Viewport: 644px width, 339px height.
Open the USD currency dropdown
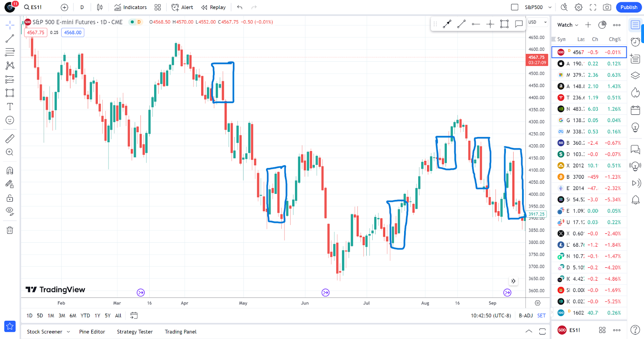coord(537,22)
